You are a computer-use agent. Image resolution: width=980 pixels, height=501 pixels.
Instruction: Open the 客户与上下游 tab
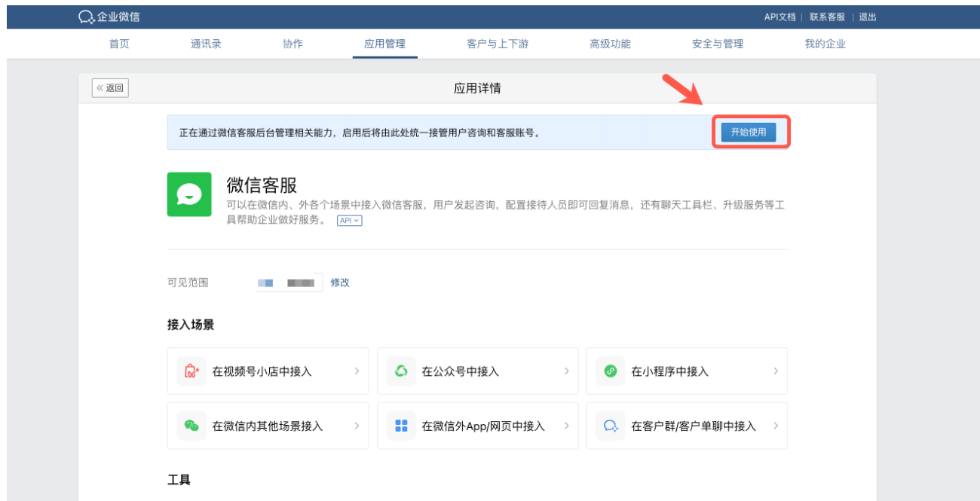pyautogui.click(x=498, y=44)
